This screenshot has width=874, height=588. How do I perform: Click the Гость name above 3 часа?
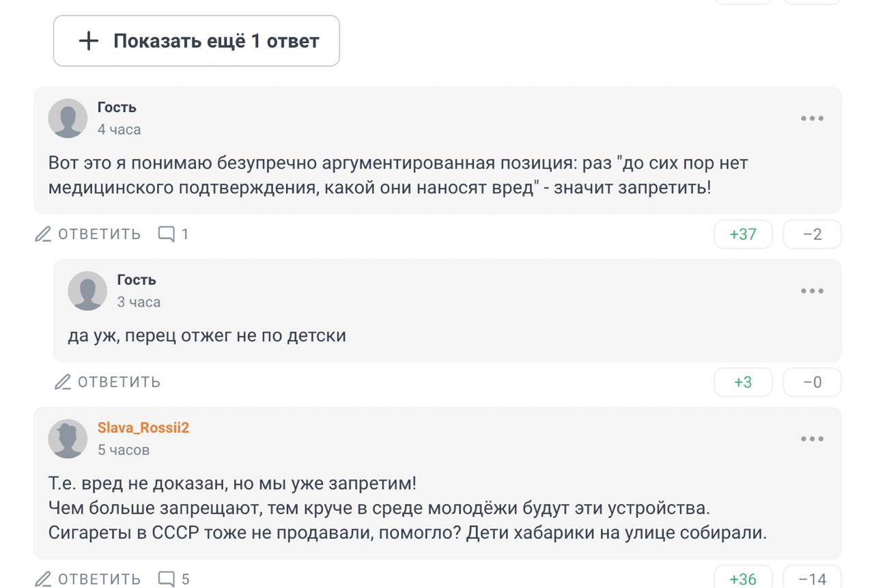tap(137, 280)
